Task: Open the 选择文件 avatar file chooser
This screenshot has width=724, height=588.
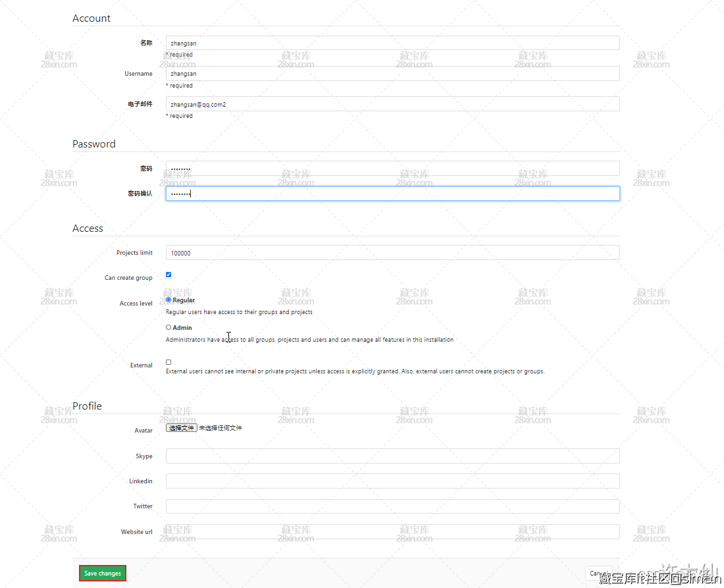Action: point(181,428)
